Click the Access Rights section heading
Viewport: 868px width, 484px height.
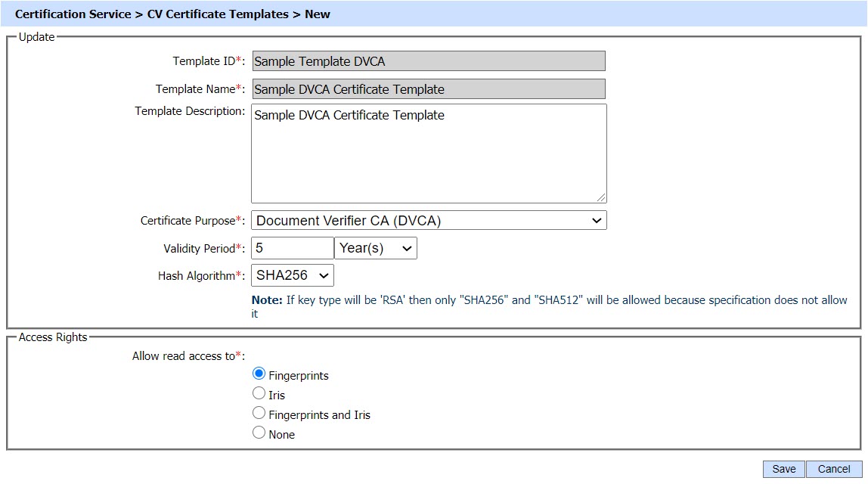[53, 337]
